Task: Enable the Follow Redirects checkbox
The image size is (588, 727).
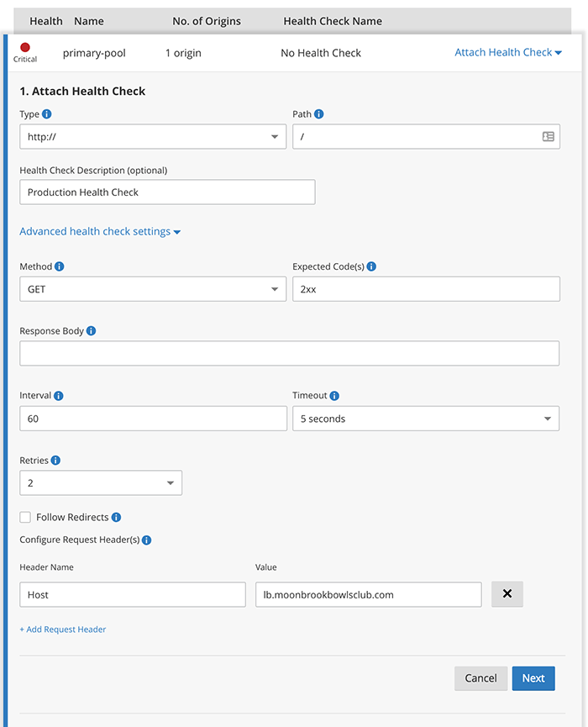Action: pos(25,517)
